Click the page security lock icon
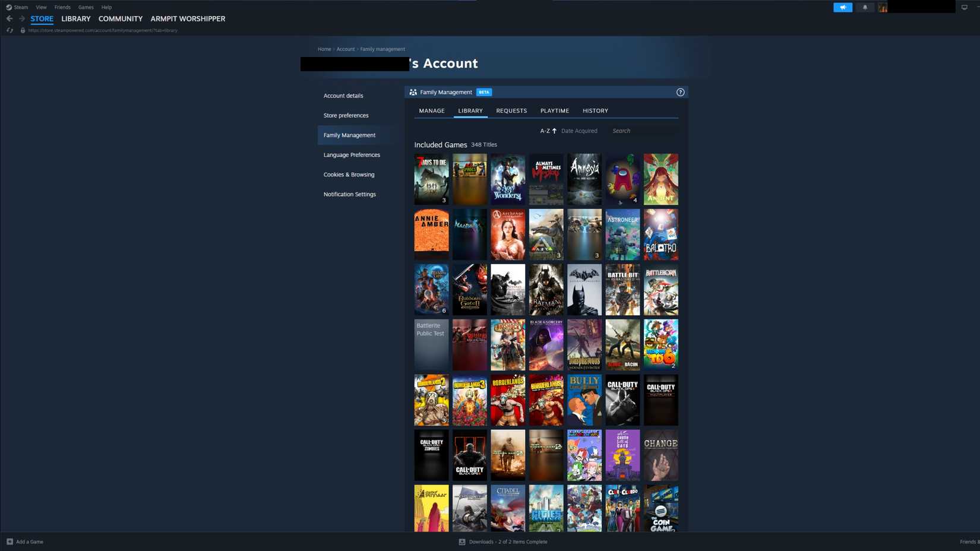The image size is (980, 551). click(22, 30)
